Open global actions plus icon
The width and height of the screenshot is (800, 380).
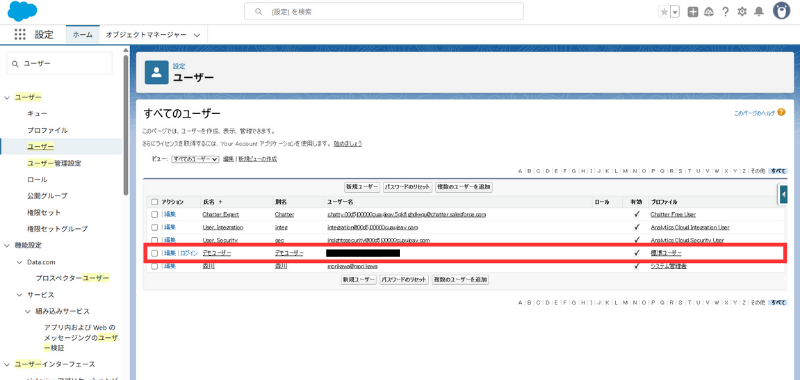(x=692, y=12)
